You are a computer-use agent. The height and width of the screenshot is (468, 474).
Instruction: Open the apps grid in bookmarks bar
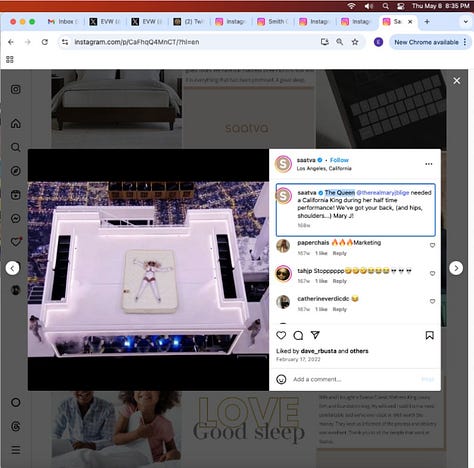10,59
